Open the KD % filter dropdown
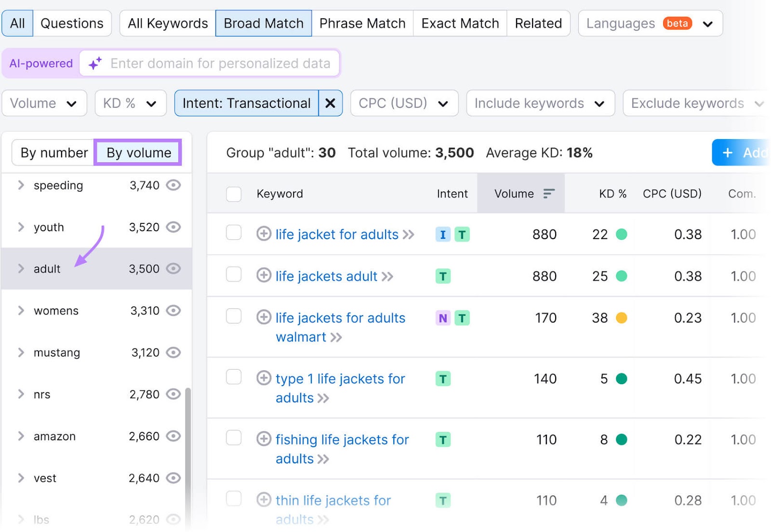The width and height of the screenshot is (771, 532). point(131,103)
